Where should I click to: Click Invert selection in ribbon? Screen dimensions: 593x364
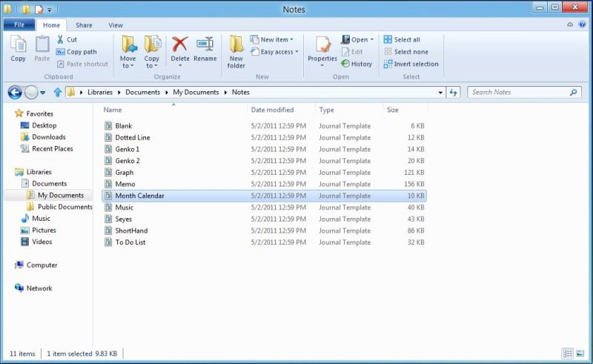click(411, 64)
